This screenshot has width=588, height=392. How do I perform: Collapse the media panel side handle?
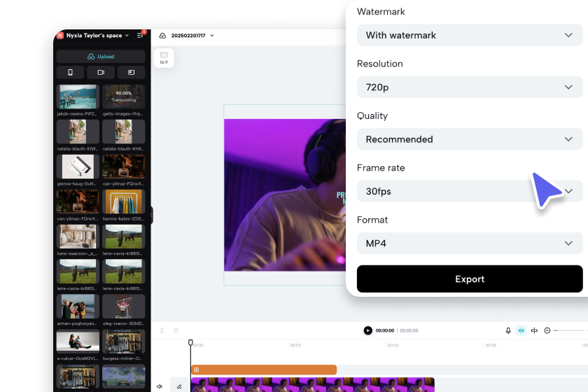[151, 216]
